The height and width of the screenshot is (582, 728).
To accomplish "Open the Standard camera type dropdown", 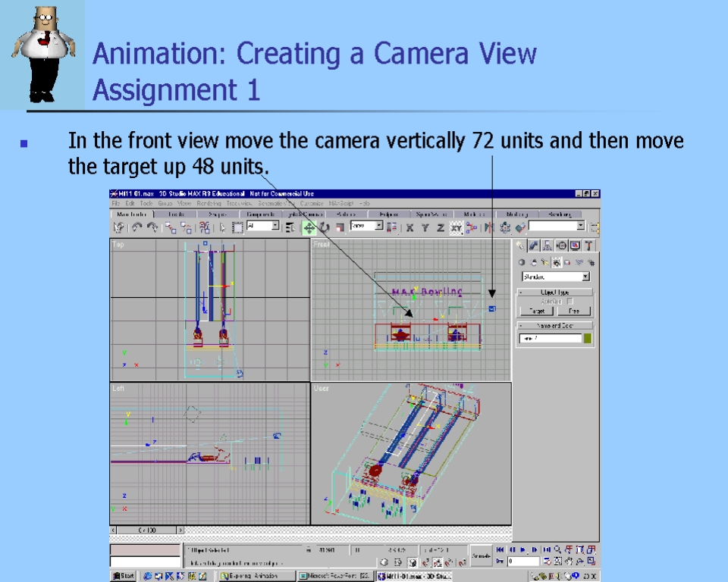I will coord(557,277).
